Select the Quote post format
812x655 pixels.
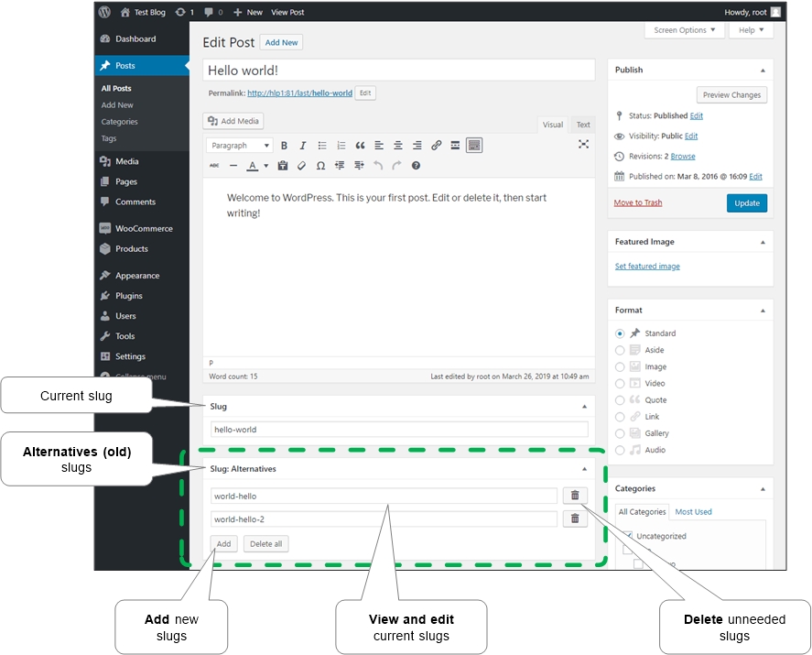tap(620, 400)
